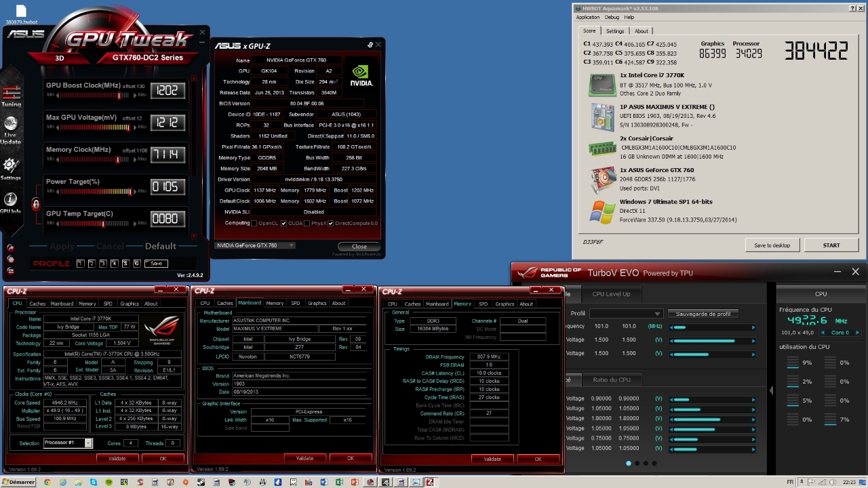Click the Save profile button in GPU Tweak
Image resolution: width=868 pixels, height=488 pixels.
pyautogui.click(x=156, y=263)
